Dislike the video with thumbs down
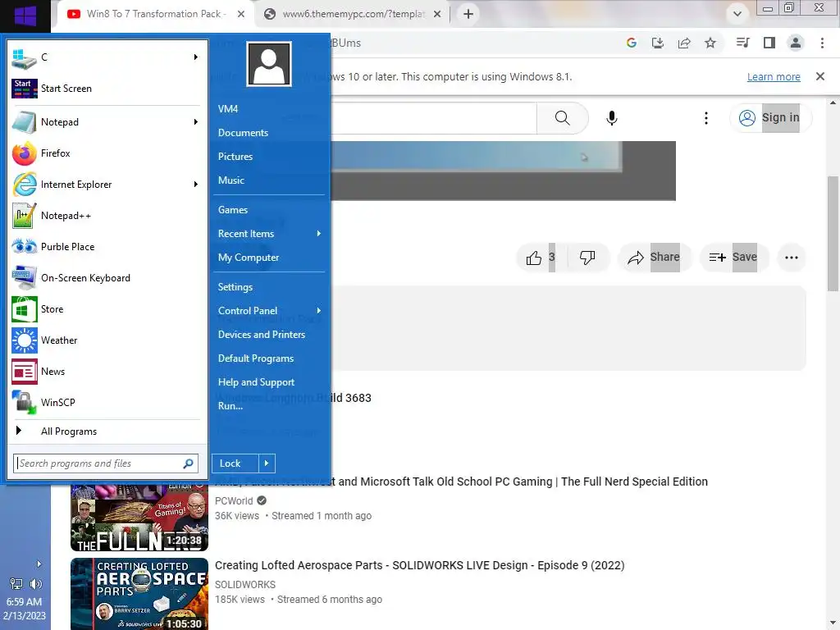The height and width of the screenshot is (630, 840). pyautogui.click(x=587, y=258)
